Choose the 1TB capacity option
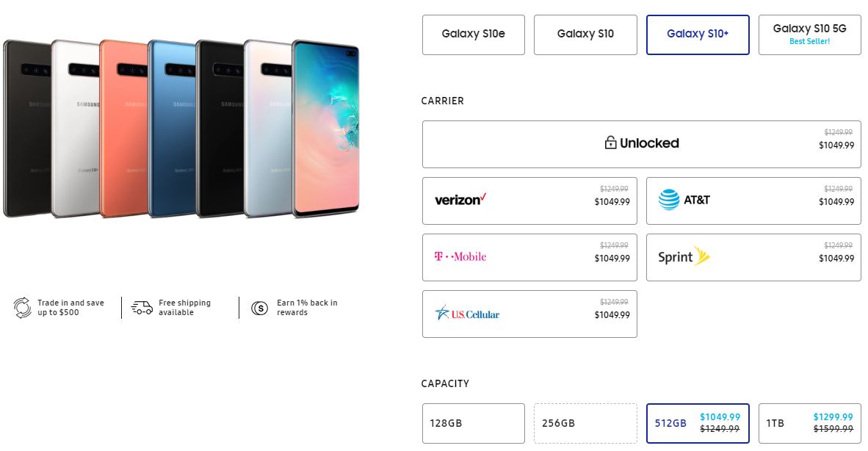 809,423
